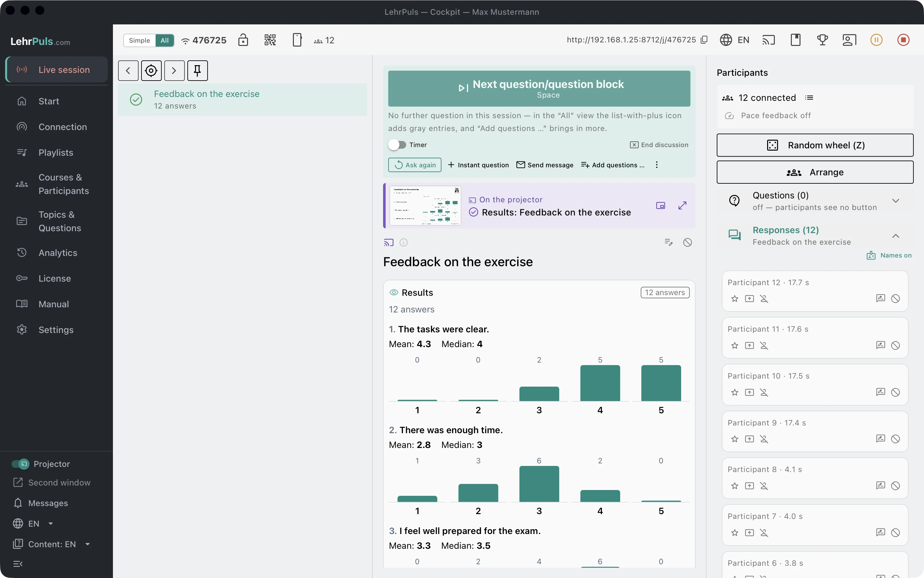Copy the join URL with clipboard icon
The image size is (924, 578).
[x=705, y=40]
